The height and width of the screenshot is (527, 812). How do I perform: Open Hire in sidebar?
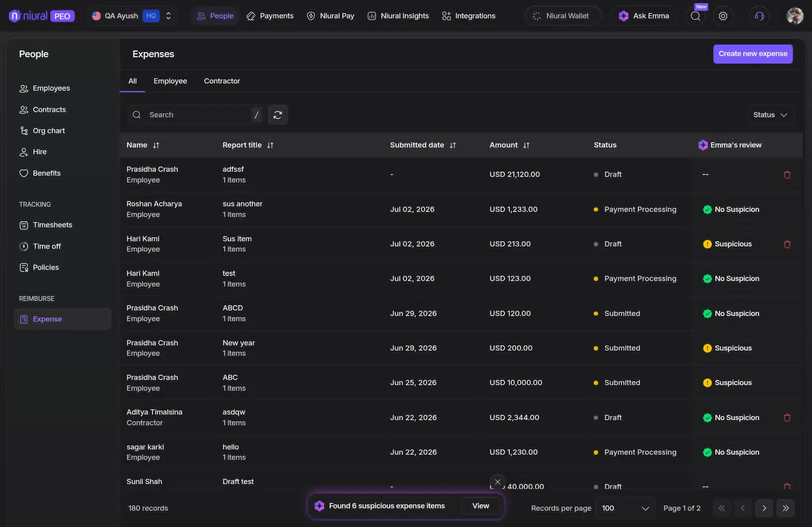62,152
